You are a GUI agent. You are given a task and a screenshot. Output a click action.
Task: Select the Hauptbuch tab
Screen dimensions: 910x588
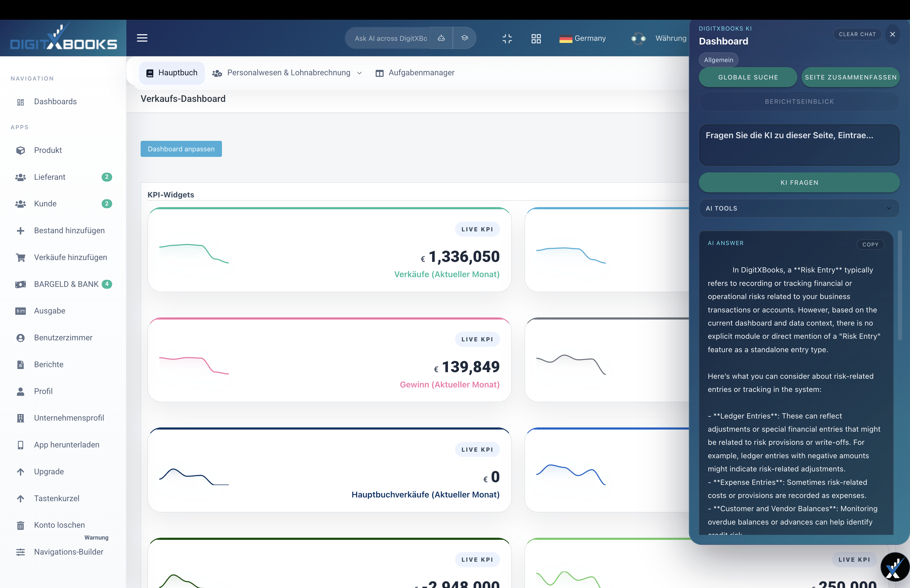pyautogui.click(x=171, y=73)
